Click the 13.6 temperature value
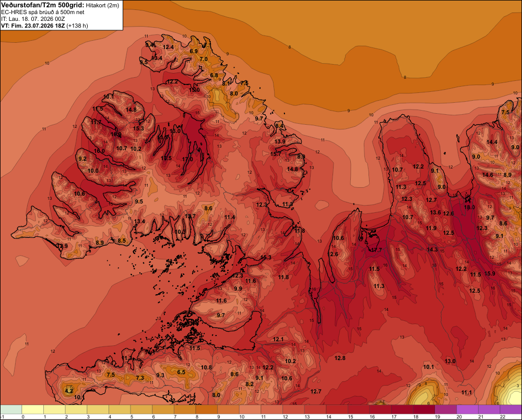 click(x=435, y=212)
